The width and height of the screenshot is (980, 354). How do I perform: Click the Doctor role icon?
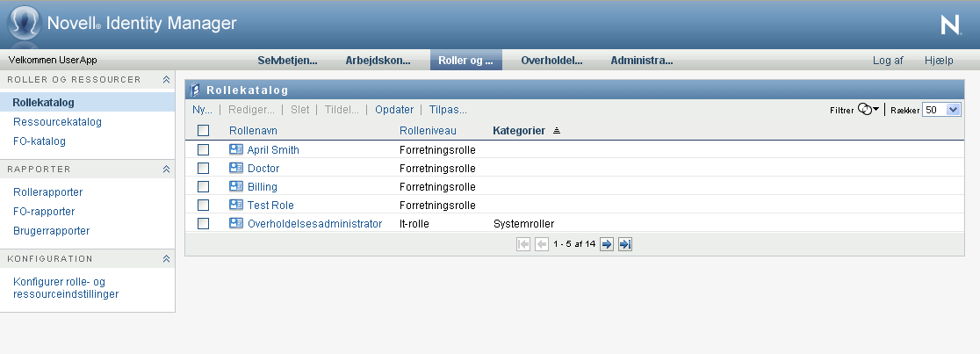(235, 169)
